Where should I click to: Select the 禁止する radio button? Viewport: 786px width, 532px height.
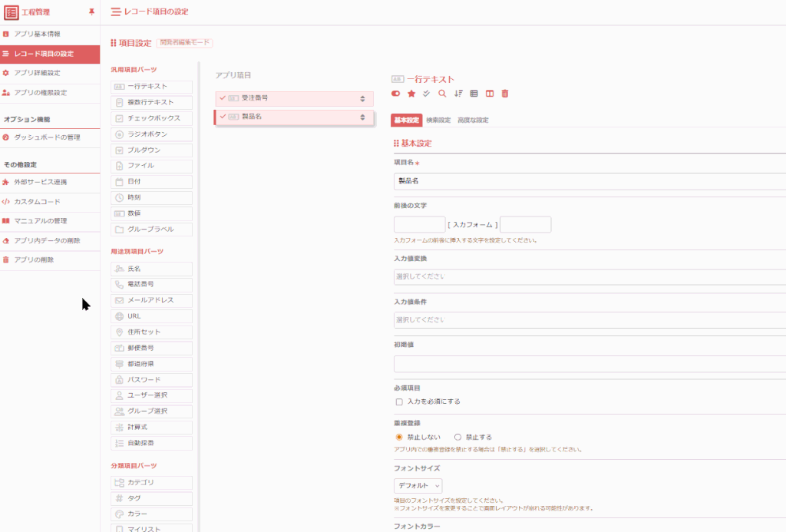[x=458, y=437]
